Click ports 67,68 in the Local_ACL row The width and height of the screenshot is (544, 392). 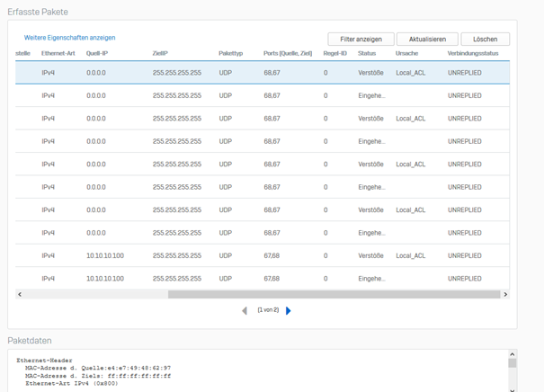pos(272,255)
